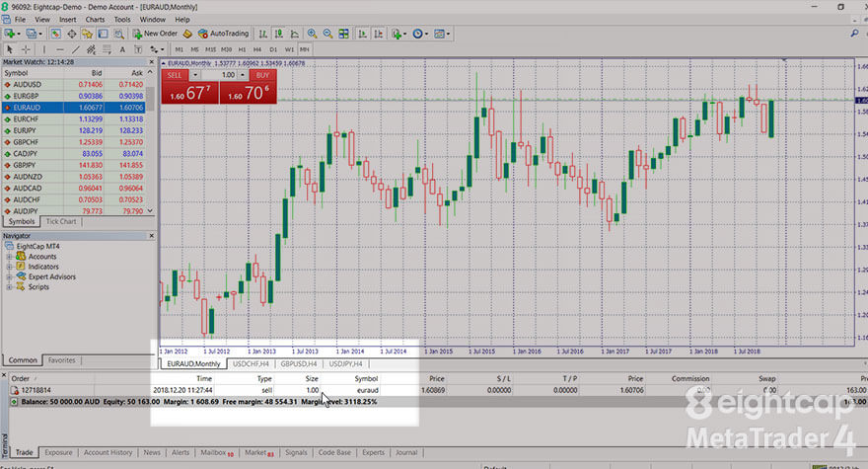Screen dimensions: 868x469
Task: Open the Strategy Tester magnifier icon
Action: (118, 34)
